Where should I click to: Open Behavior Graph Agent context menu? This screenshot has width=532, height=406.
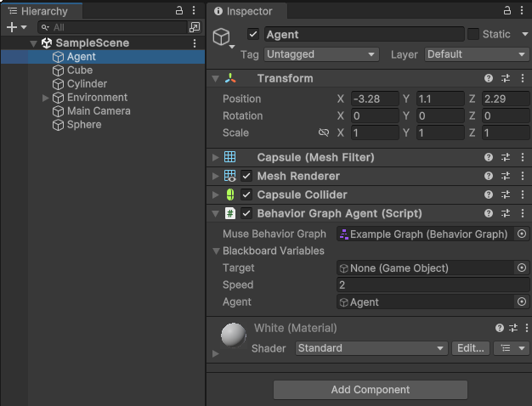coord(523,213)
